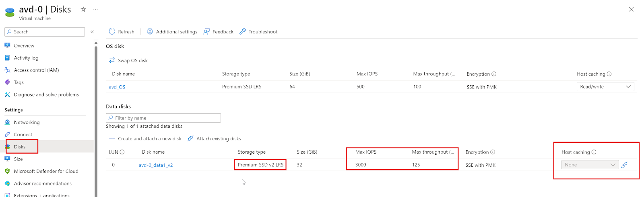The width and height of the screenshot is (644, 197).
Task: Click the info icon beside OS disk Host caching
Action: tap(609, 74)
